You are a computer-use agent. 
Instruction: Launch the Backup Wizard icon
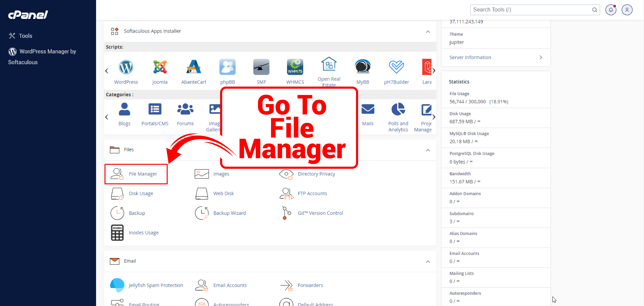[x=202, y=213]
